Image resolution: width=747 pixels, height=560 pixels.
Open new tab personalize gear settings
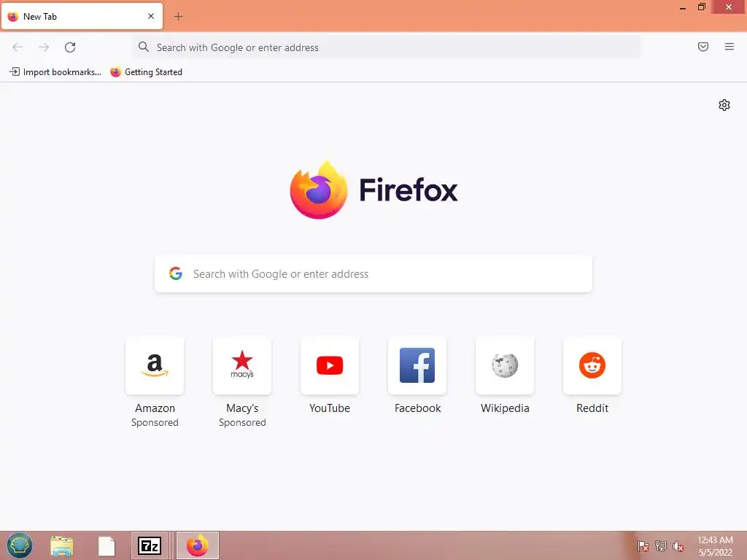(724, 105)
